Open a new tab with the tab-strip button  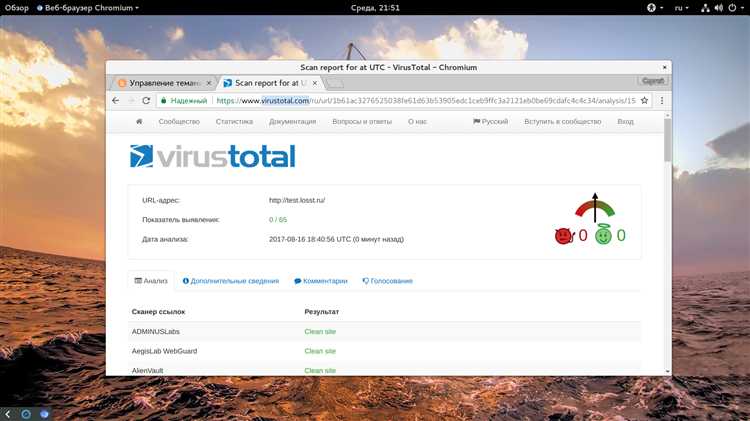(334, 83)
